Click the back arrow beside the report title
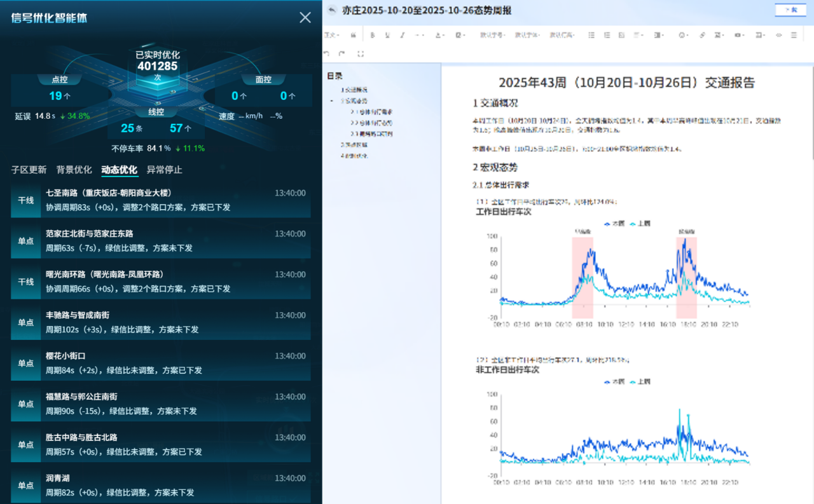Image resolution: width=814 pixels, height=504 pixels. pos(331,10)
